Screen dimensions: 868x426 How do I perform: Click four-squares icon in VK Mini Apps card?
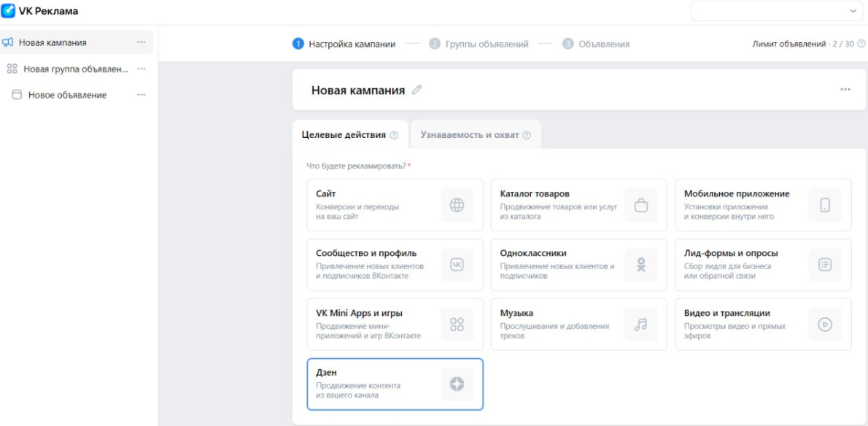tap(457, 324)
